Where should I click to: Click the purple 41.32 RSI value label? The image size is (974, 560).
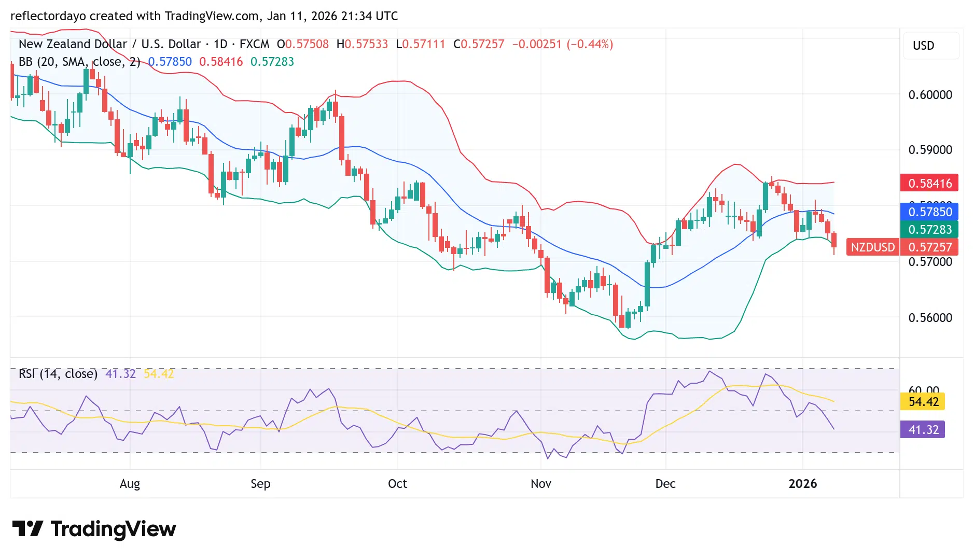click(923, 430)
